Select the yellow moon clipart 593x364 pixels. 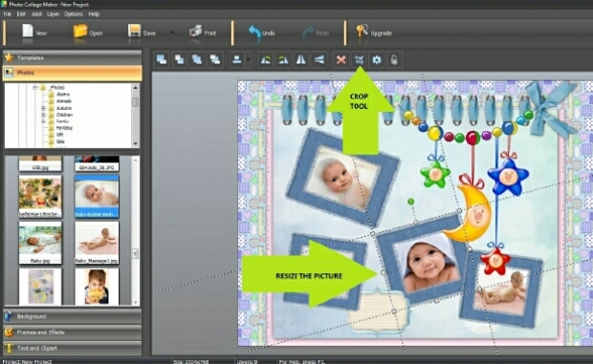(x=469, y=214)
